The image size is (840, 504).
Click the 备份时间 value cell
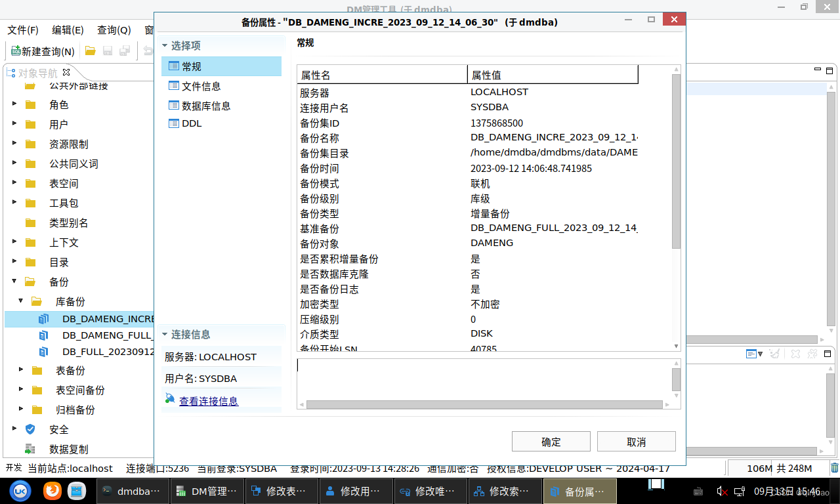click(x=531, y=168)
